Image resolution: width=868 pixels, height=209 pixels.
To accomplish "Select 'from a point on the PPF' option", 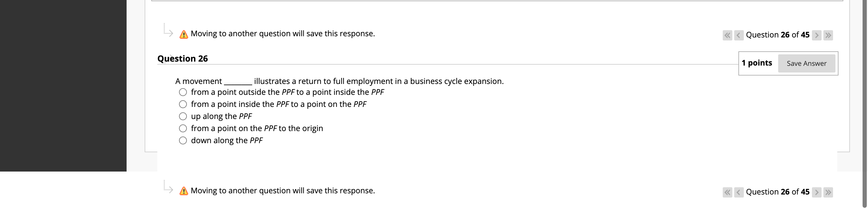I will 183,128.
